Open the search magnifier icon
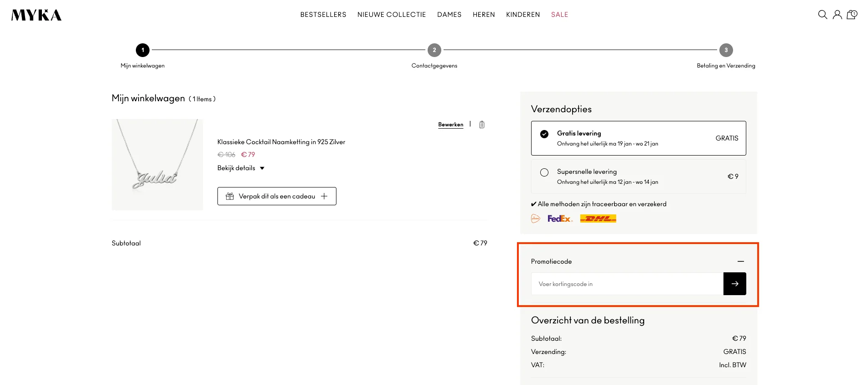 [822, 15]
